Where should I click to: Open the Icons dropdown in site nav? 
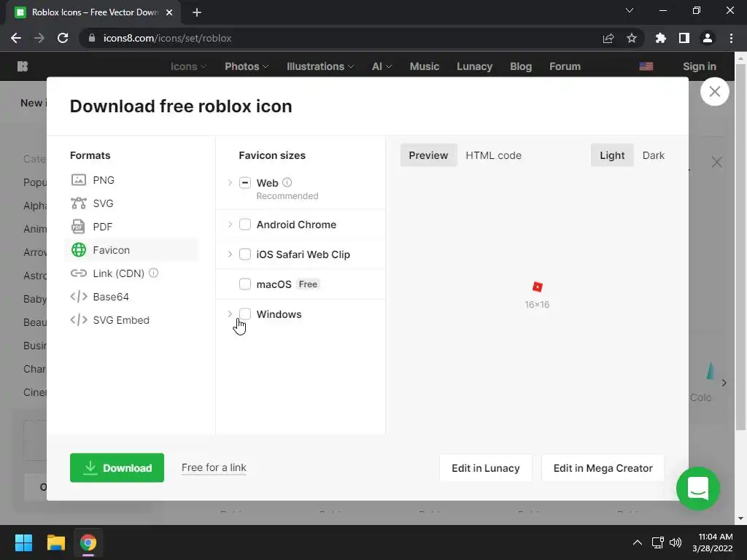tap(188, 66)
